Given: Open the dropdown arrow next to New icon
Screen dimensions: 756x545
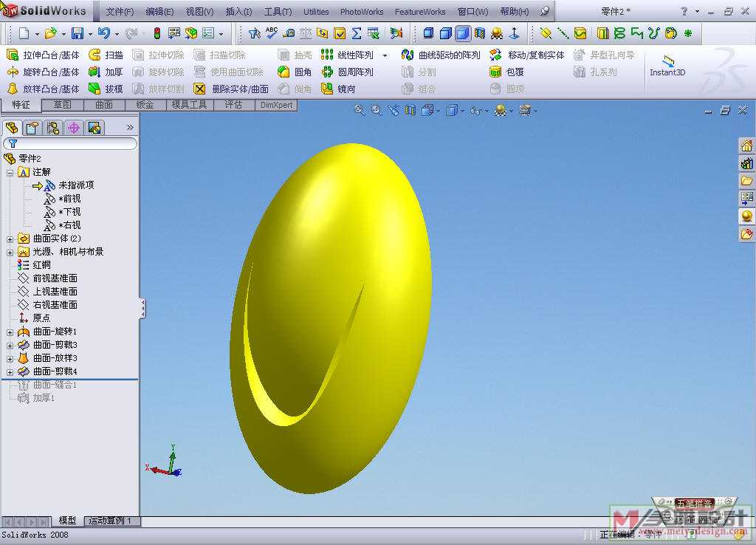Looking at the screenshot, I should tap(37, 34).
